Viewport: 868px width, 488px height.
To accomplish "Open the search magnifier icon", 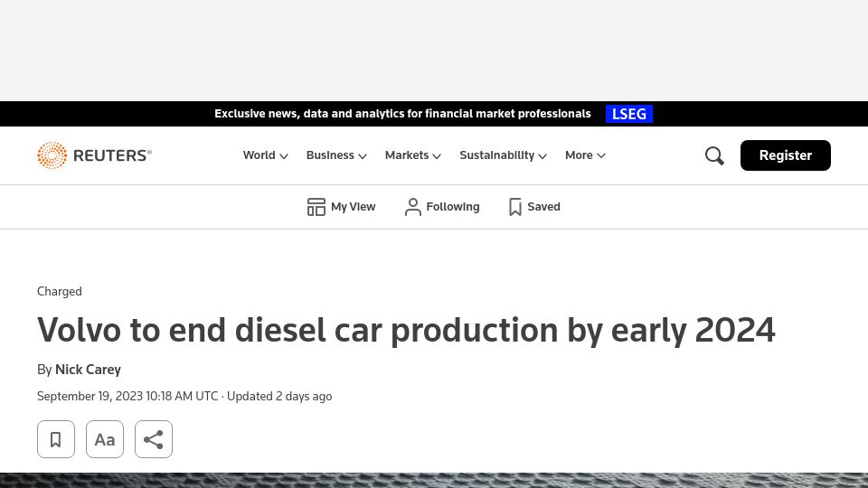I will tap(714, 155).
